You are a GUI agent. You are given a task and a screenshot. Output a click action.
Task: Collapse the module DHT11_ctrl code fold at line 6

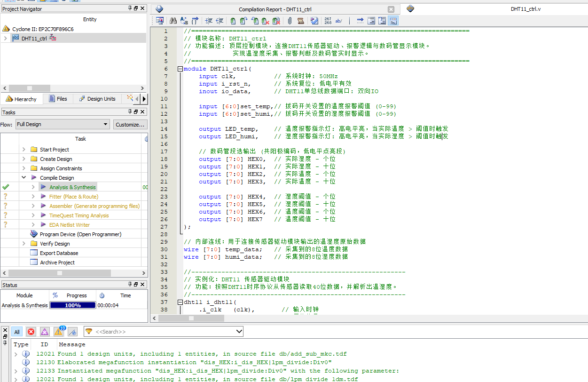(180, 69)
